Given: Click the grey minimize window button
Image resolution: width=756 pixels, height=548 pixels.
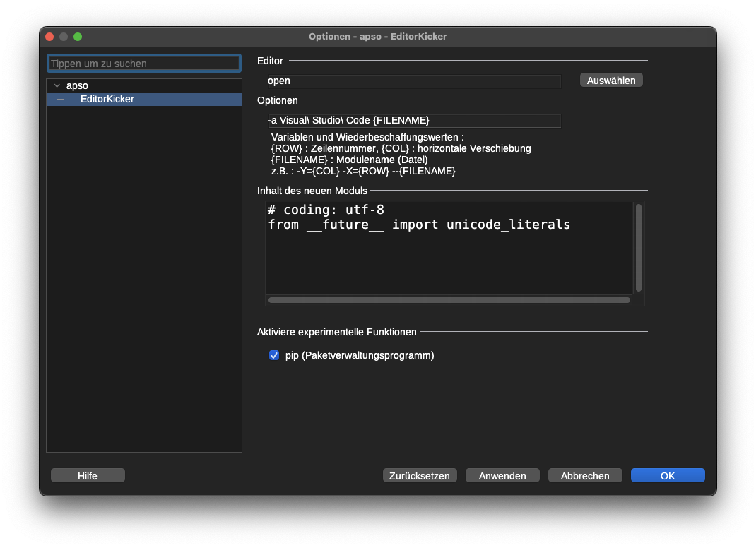Looking at the screenshot, I should [x=64, y=36].
